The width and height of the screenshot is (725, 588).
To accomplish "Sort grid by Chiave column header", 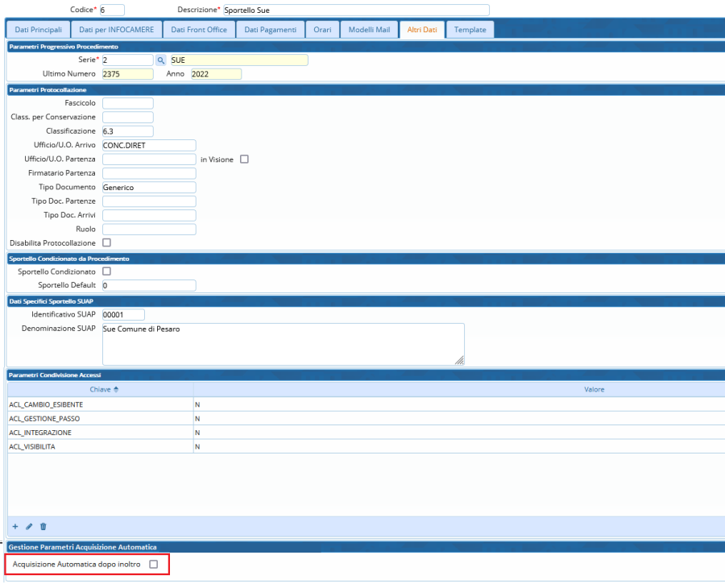I will 99,390.
